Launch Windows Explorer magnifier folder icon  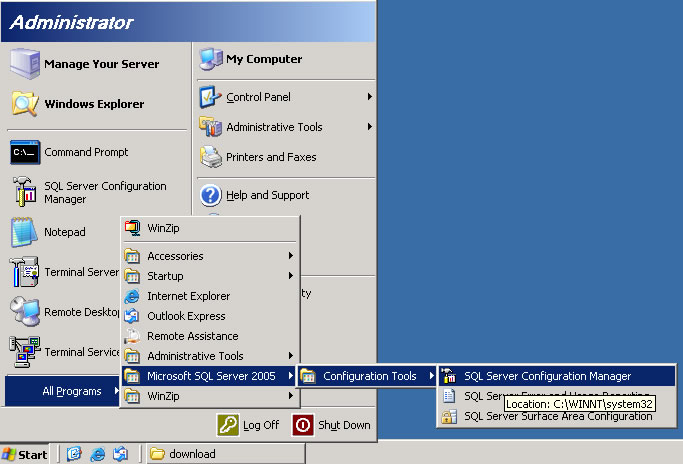tap(25, 104)
